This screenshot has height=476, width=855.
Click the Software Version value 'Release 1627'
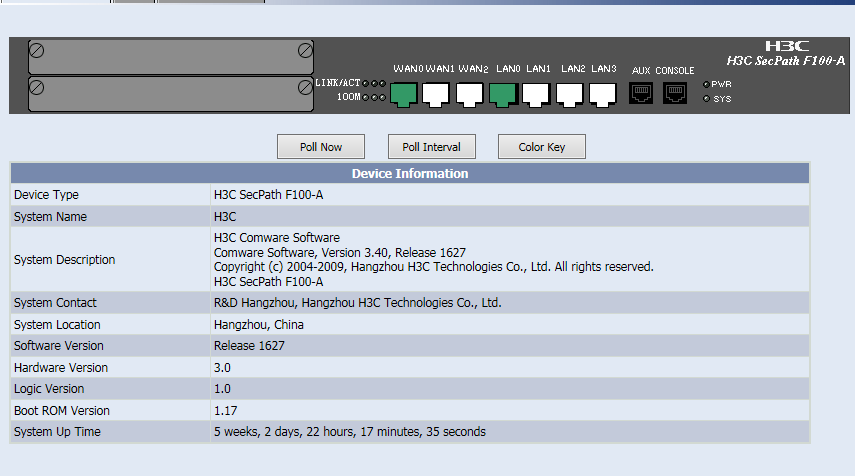pos(249,346)
